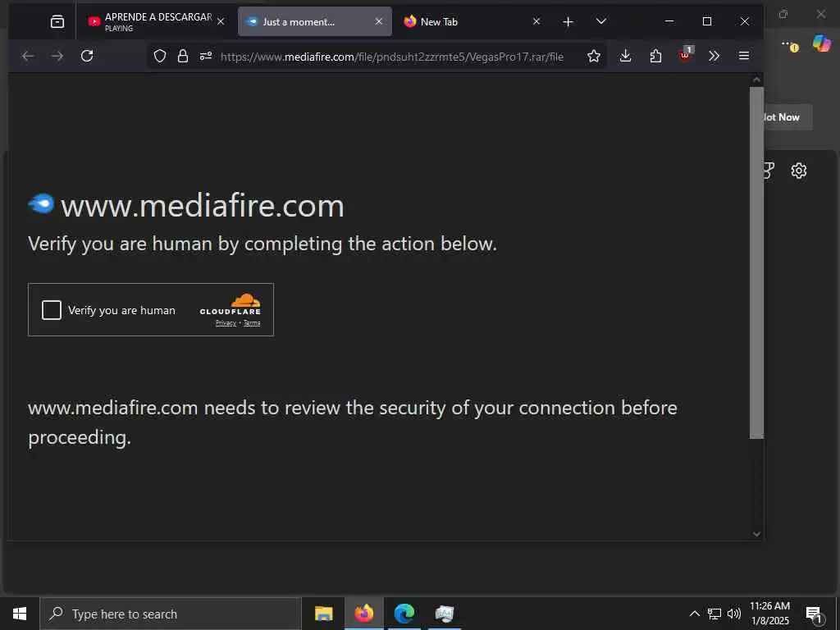This screenshot has height=630, width=840.
Task: Reload the current page
Action: click(87, 56)
